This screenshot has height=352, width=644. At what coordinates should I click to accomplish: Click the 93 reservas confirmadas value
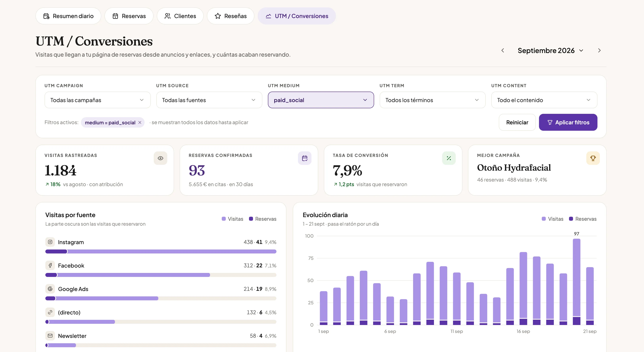197,170
